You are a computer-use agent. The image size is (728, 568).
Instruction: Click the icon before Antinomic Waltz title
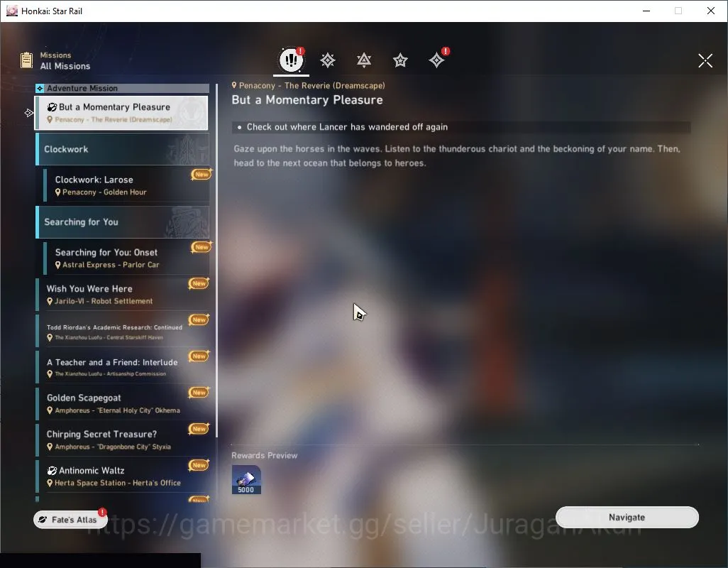click(52, 471)
